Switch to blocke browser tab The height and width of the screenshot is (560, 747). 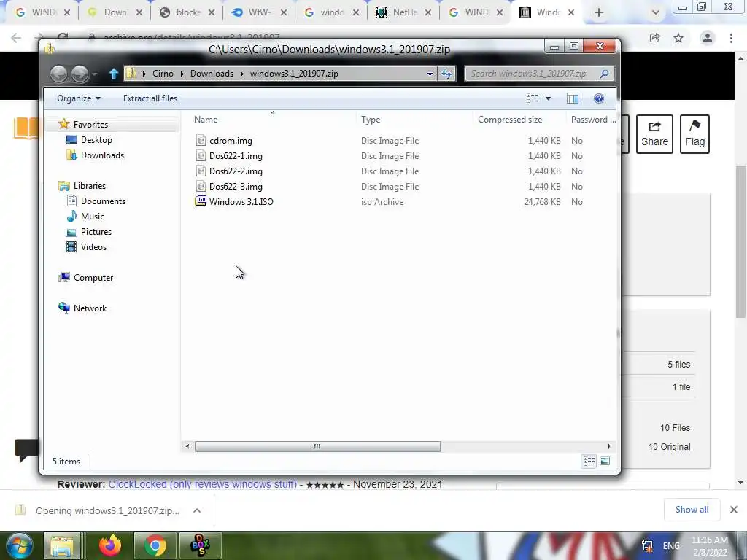[187, 12]
